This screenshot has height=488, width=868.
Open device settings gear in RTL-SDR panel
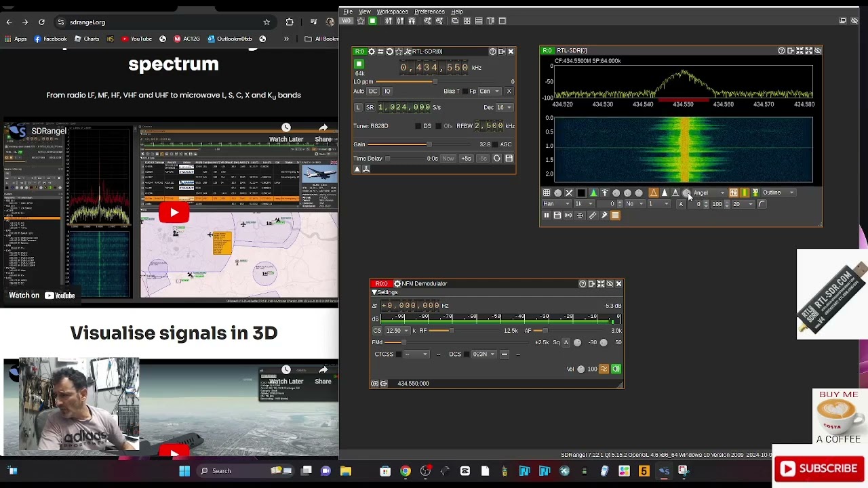(371, 52)
